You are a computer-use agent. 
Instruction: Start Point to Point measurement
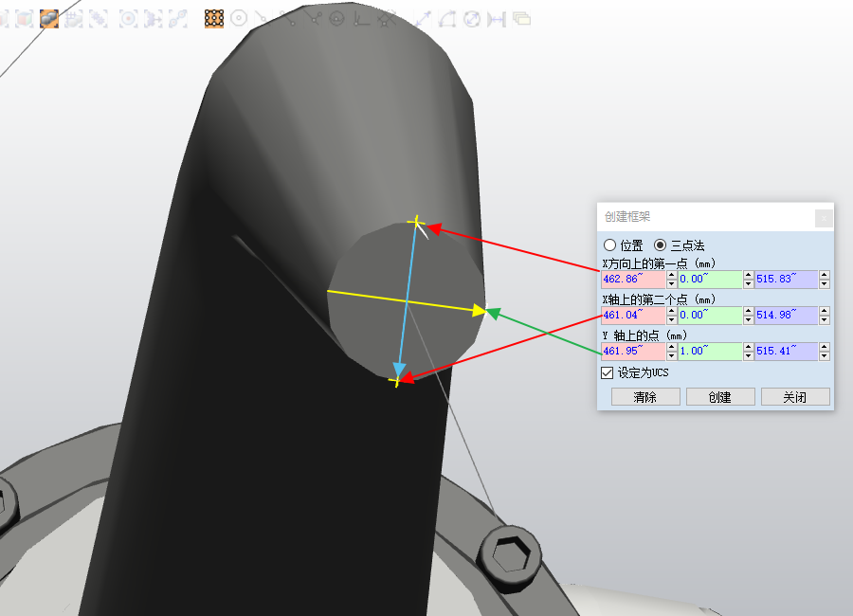click(x=423, y=19)
